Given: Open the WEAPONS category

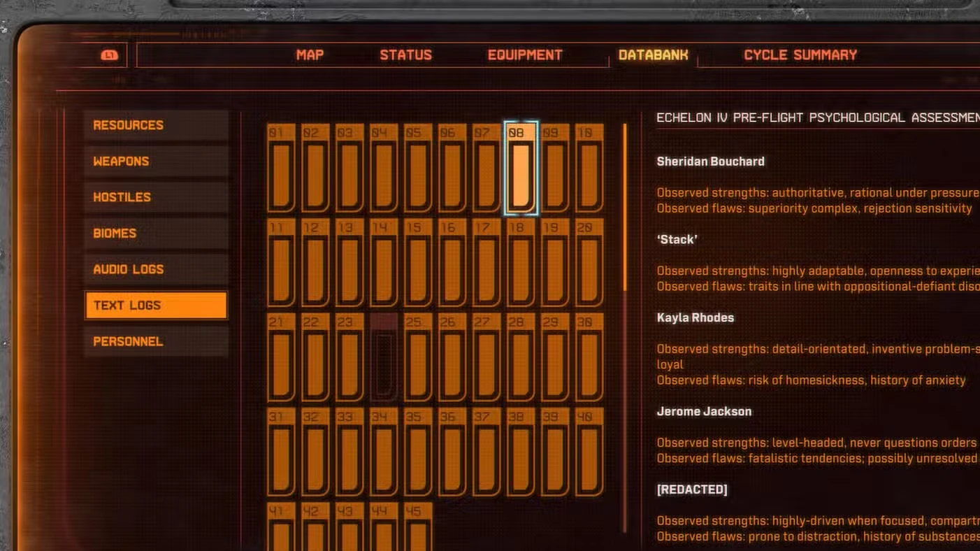Looking at the screenshot, I should pyautogui.click(x=157, y=162).
